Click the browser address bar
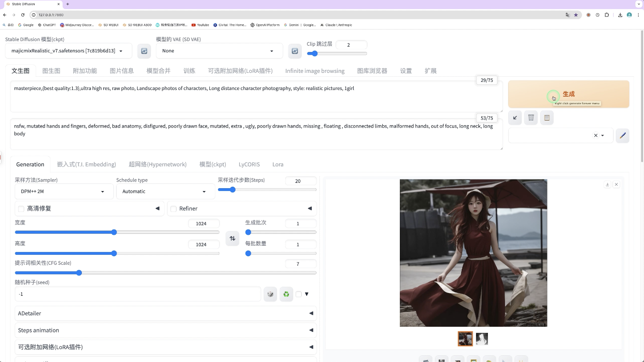The width and height of the screenshot is (644, 362). [x=300, y=15]
